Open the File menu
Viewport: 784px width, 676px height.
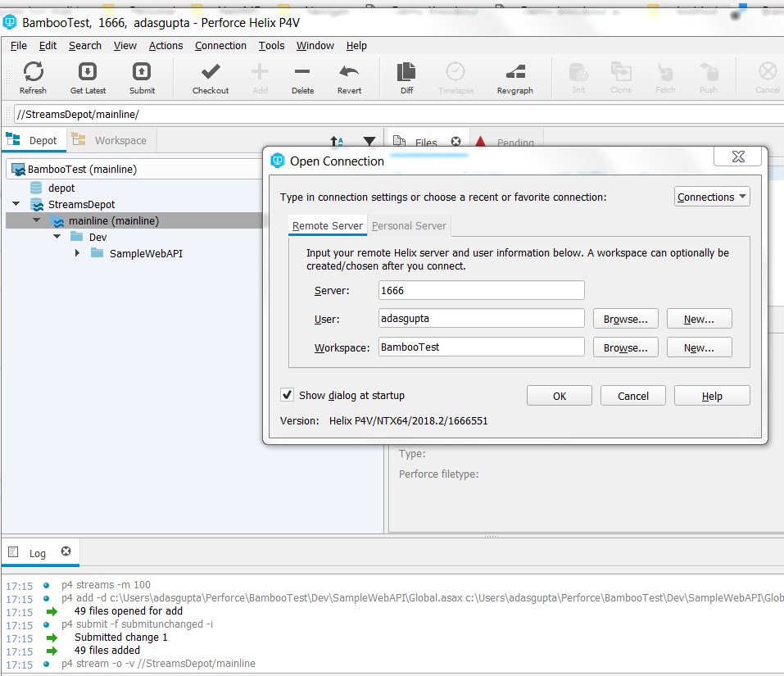19,46
